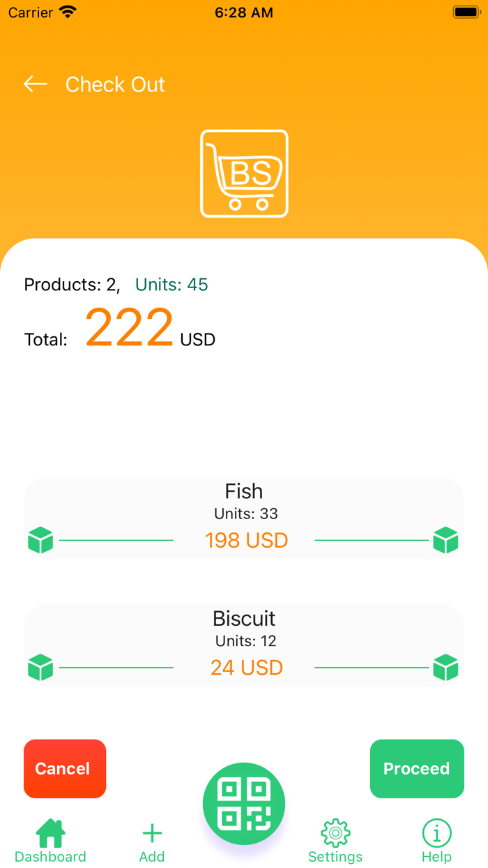Screen dimensions: 488x868
Task: Adjust the Fish quantity slider
Action: pos(116,539)
